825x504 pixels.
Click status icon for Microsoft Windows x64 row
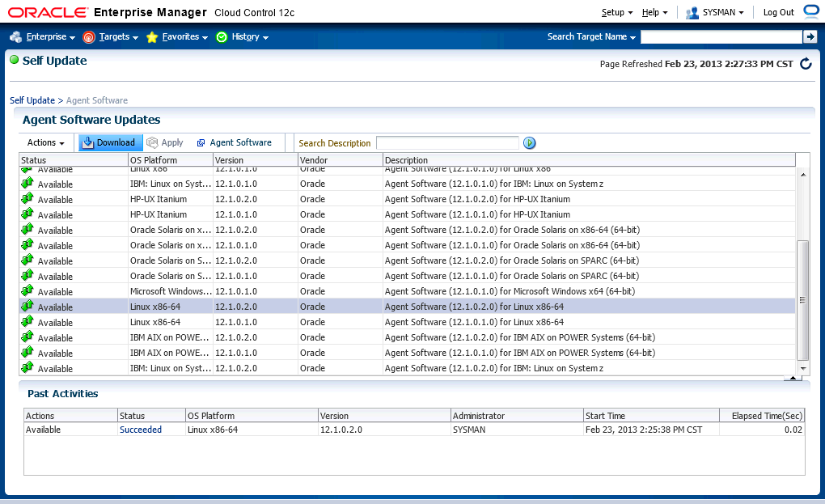point(27,291)
